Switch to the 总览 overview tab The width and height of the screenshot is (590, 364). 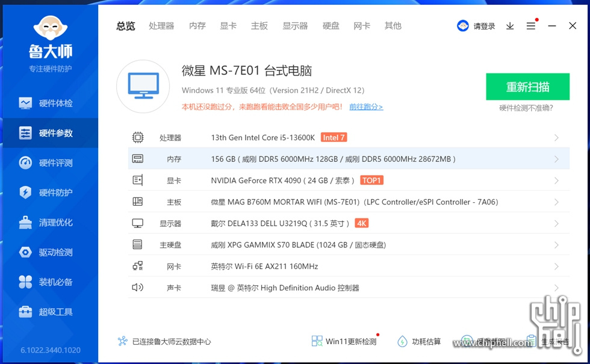(125, 26)
